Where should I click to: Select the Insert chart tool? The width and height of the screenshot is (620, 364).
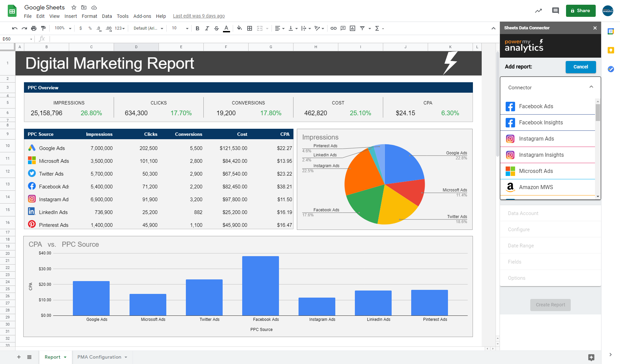click(x=352, y=28)
